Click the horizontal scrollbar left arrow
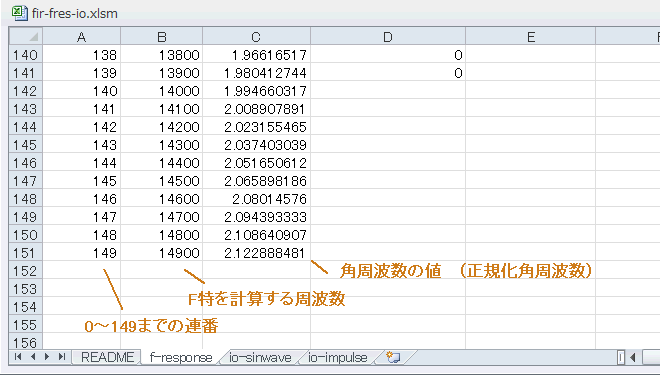Image resolution: width=660 pixels, height=375 pixels. [x=633, y=358]
